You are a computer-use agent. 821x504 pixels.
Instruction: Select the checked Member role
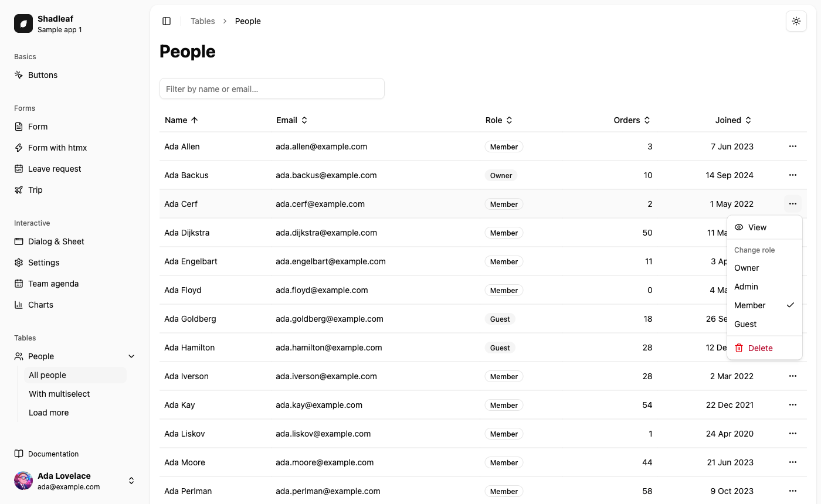(764, 305)
